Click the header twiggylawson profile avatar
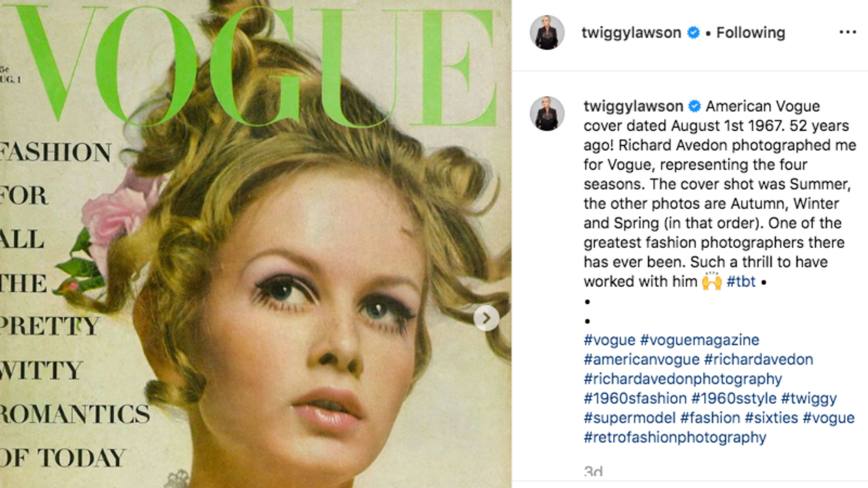 547,33
